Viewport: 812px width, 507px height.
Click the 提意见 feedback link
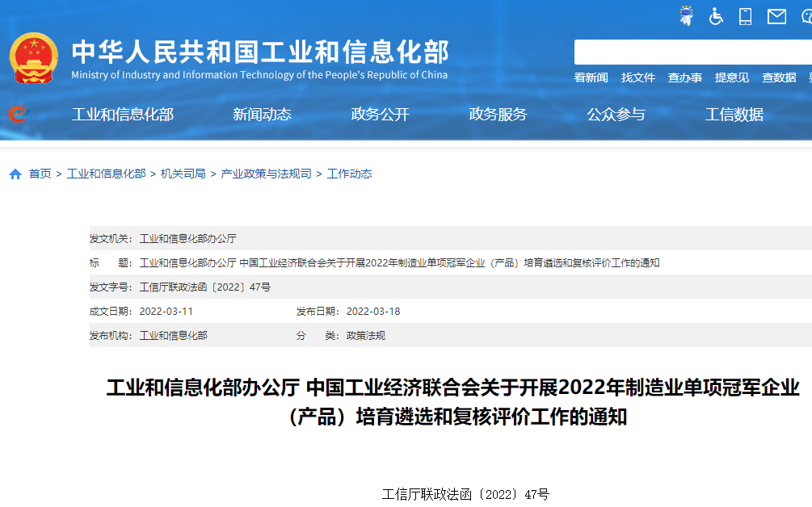[731, 77]
